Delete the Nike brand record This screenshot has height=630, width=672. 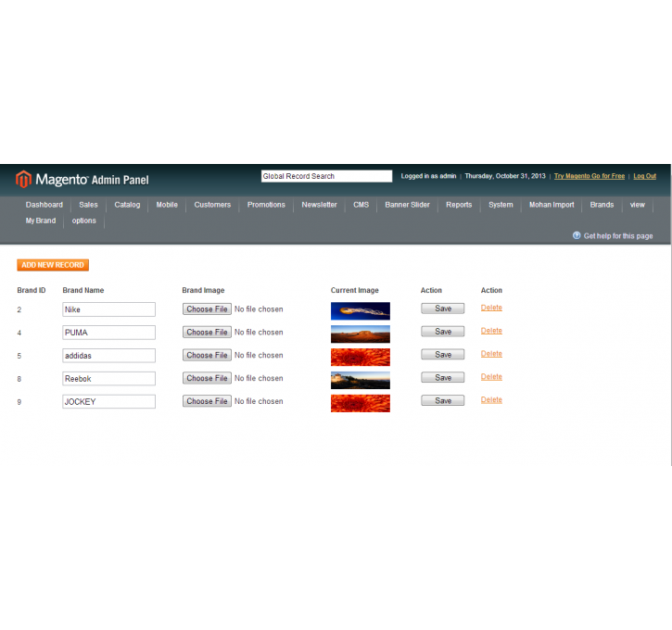coord(491,308)
